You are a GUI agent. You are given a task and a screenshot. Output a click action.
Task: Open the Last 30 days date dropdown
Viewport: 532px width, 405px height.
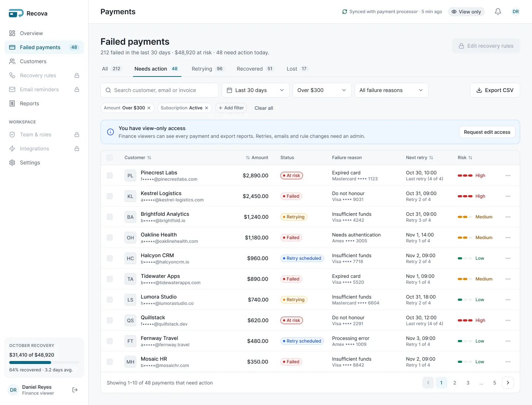256,90
